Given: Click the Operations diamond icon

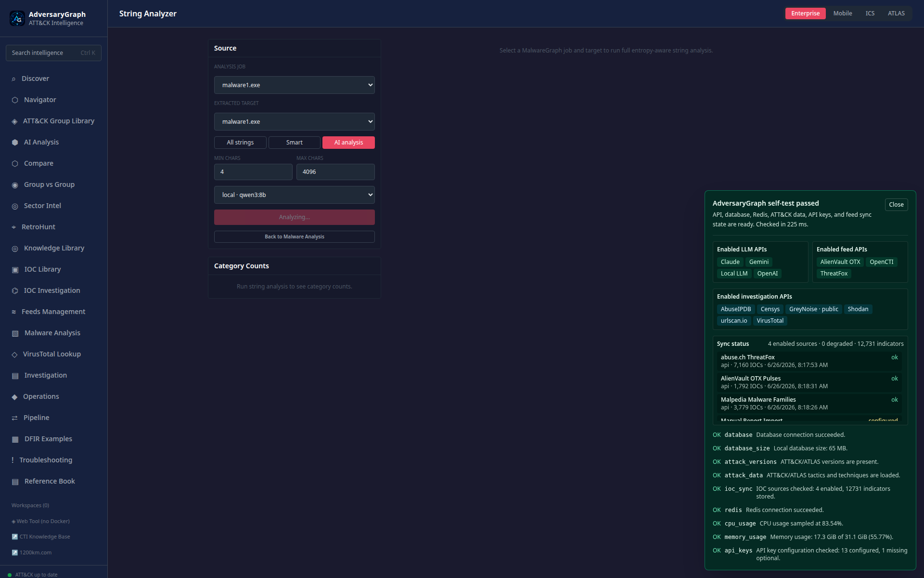Looking at the screenshot, I should pos(14,397).
